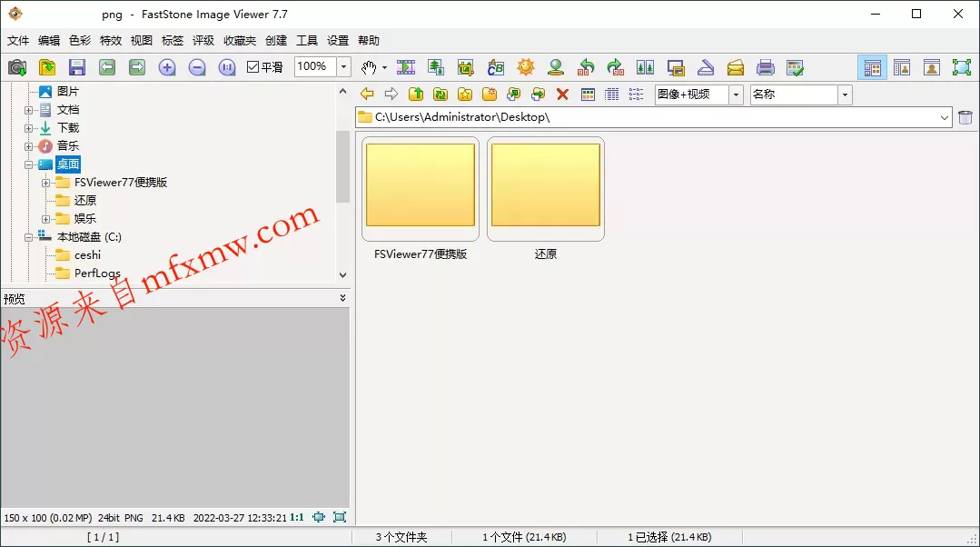Open the 名称 sort order dropdown
This screenshot has height=547, width=980.
tap(845, 94)
